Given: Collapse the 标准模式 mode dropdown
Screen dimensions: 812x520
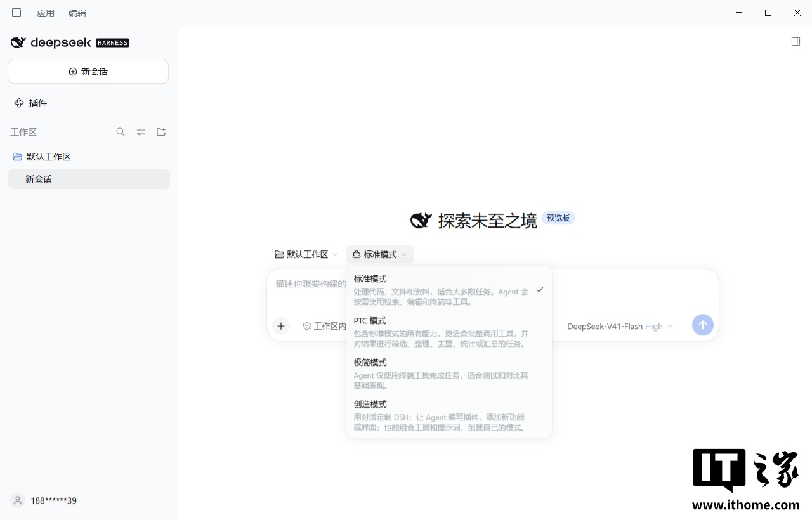Looking at the screenshot, I should point(379,254).
